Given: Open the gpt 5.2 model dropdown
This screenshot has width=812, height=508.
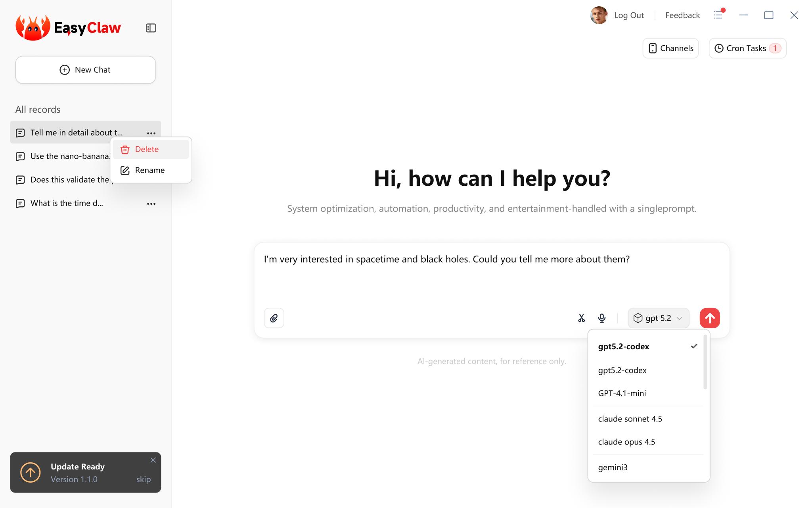Looking at the screenshot, I should (x=658, y=318).
